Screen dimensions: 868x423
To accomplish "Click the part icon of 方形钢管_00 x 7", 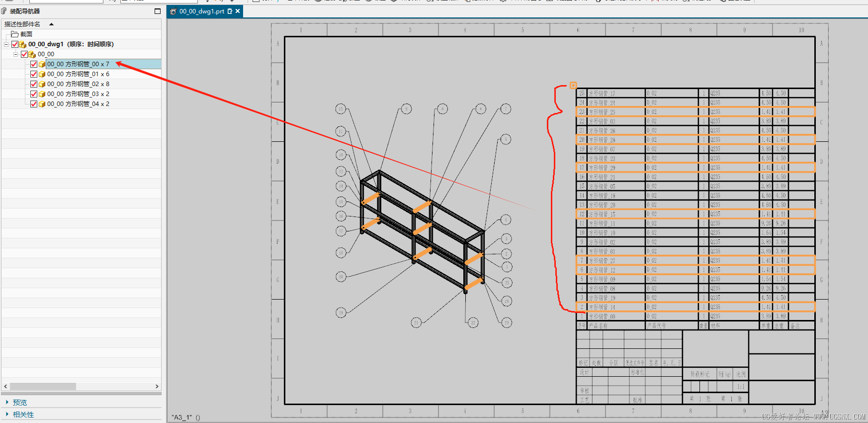I will pyautogui.click(x=42, y=64).
